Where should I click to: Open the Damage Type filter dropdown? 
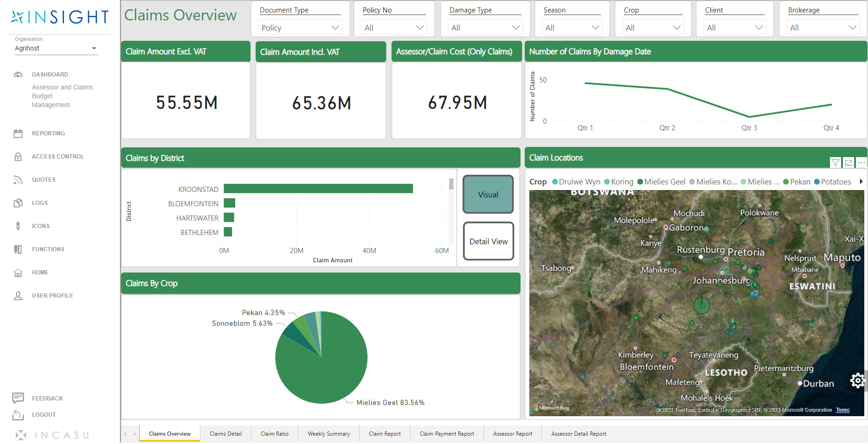click(485, 28)
